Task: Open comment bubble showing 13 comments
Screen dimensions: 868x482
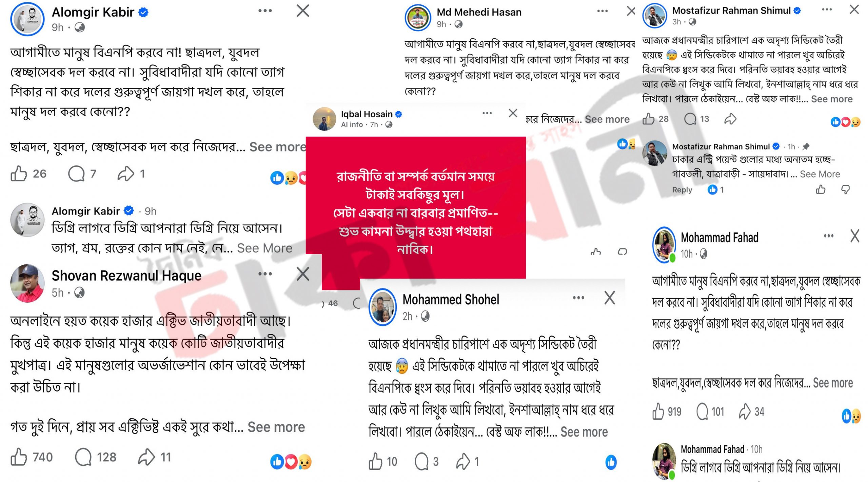Action: [690, 119]
